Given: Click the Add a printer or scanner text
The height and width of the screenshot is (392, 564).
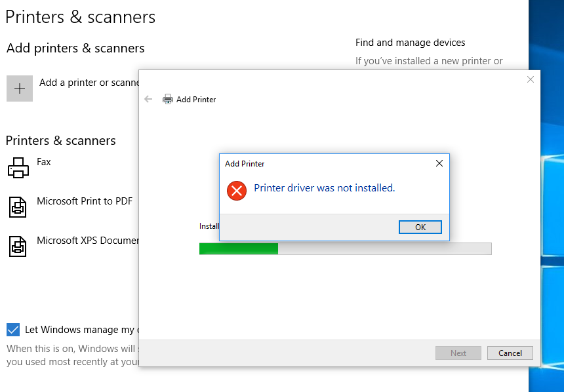Looking at the screenshot, I should 89,83.
